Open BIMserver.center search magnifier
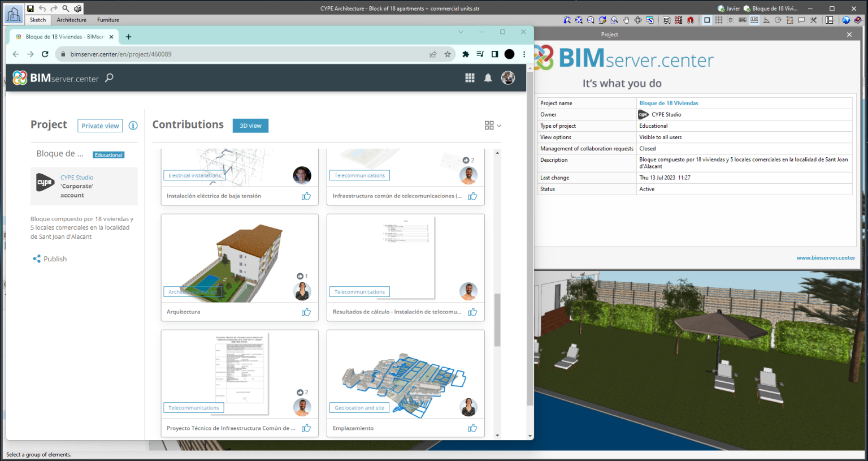 click(109, 77)
